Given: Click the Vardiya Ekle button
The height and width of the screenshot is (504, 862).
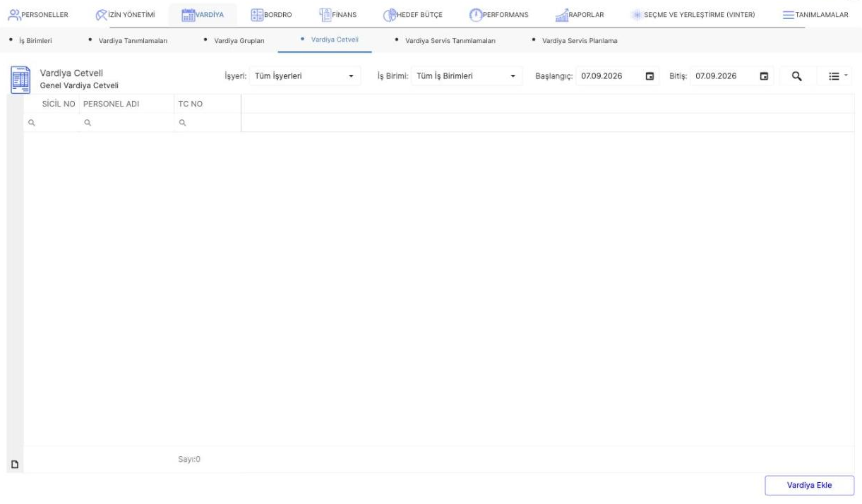Looking at the screenshot, I should [x=809, y=485].
